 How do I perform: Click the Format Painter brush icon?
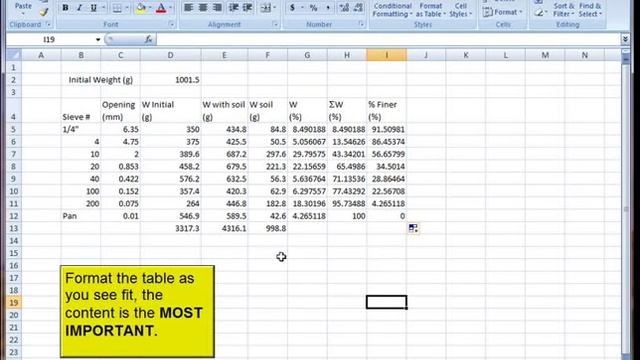coord(44,12)
